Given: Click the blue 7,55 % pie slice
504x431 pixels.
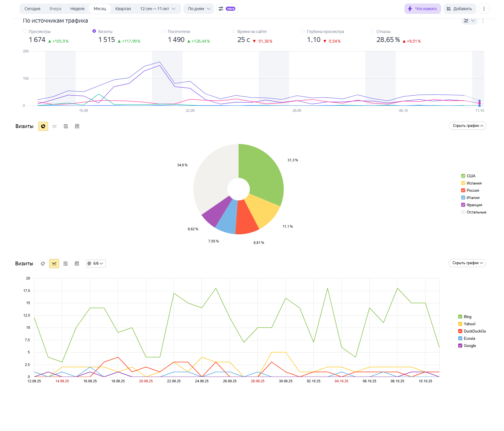Looking at the screenshot, I should coord(228,217).
